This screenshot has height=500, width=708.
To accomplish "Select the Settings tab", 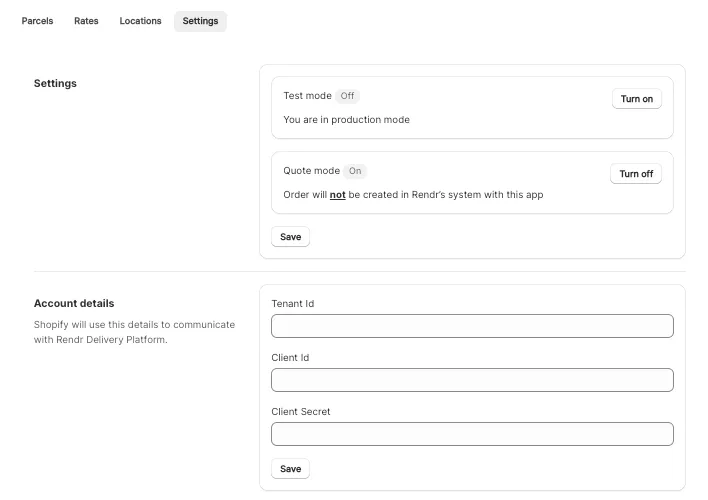I will 200,21.
